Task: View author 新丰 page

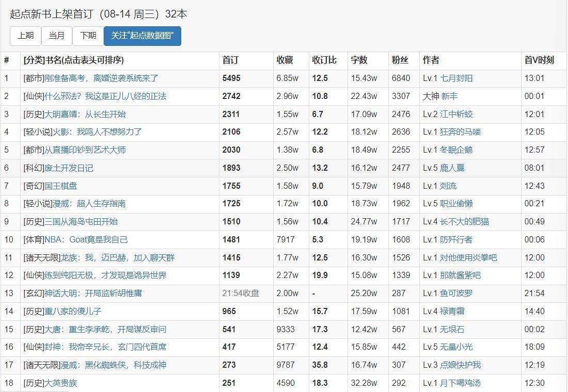Action: pos(449,96)
